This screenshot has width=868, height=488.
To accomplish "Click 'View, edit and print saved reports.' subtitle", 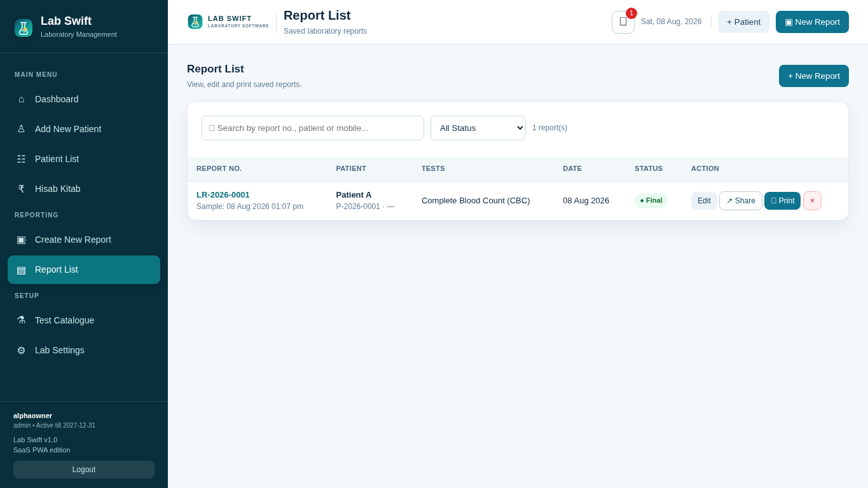I will tap(244, 85).
